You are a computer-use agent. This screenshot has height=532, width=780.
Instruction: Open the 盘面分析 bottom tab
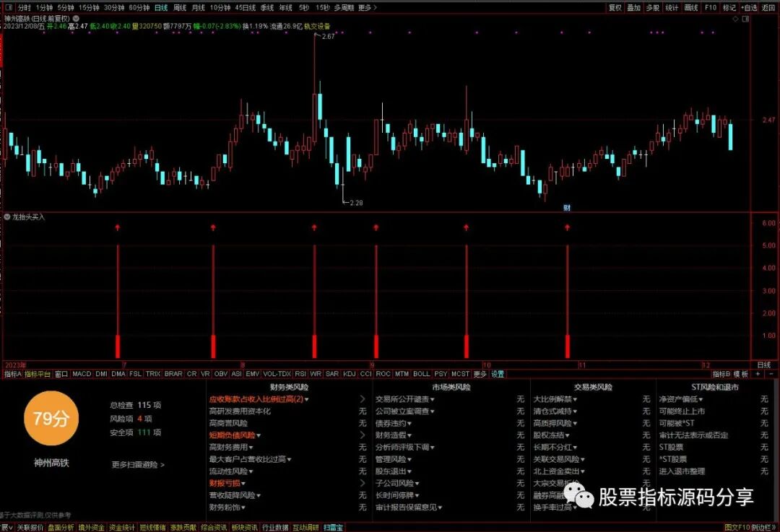tap(61, 527)
